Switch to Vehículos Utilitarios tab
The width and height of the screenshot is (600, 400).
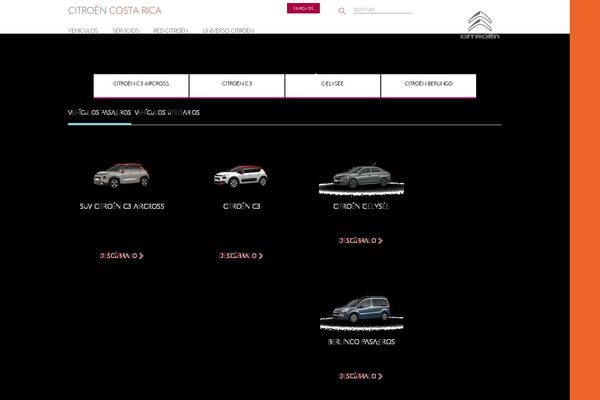[x=167, y=113]
